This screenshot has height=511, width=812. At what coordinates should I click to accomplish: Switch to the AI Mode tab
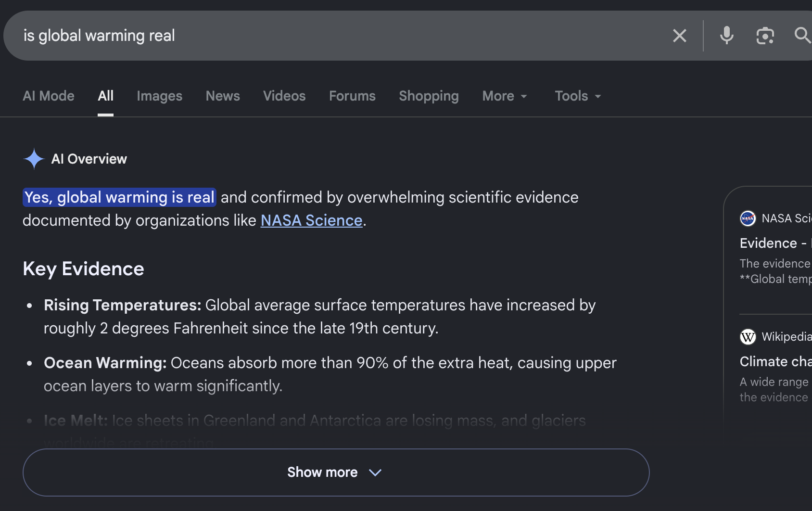(49, 96)
